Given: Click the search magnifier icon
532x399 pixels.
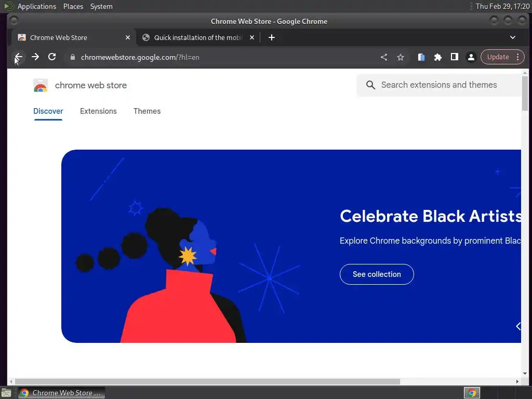Looking at the screenshot, I should coord(370,85).
